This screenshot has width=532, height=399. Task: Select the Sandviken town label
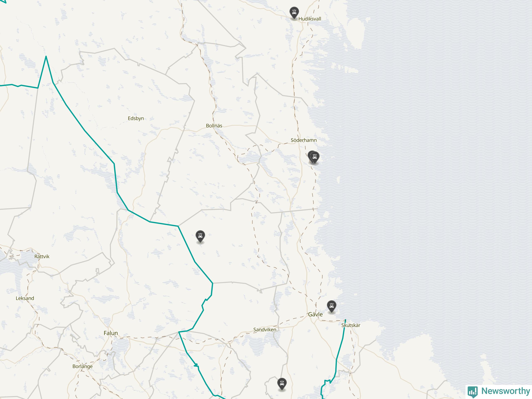(265, 330)
